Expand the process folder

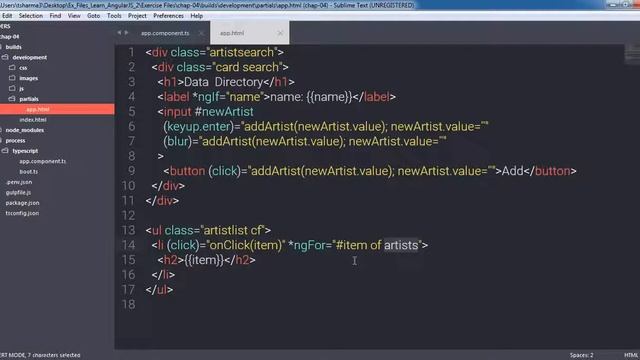[x=16, y=140]
